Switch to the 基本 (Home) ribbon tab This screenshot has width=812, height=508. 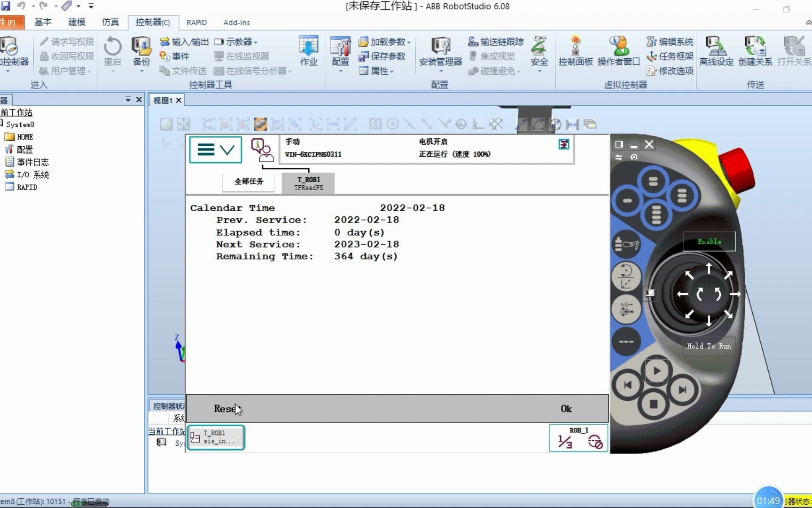pyautogui.click(x=43, y=22)
